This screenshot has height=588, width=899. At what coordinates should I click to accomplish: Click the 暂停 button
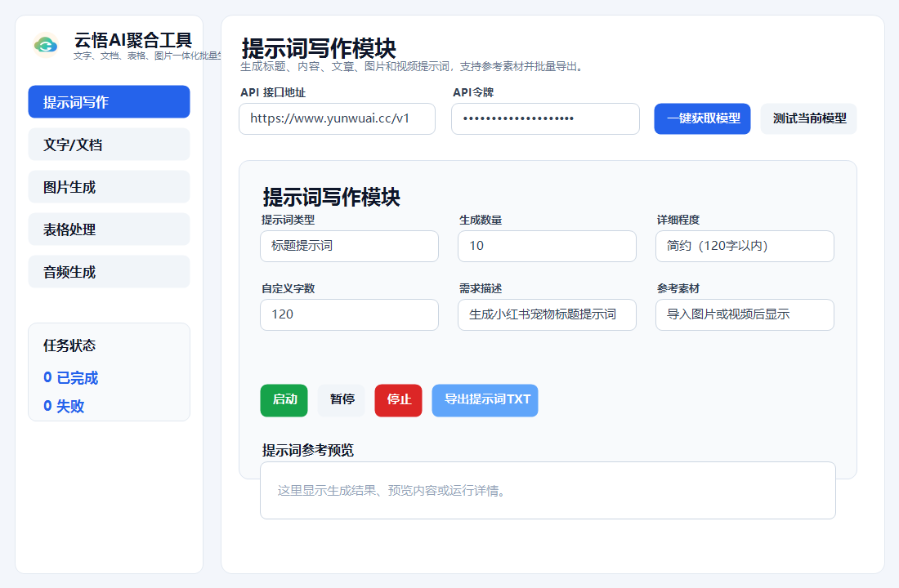click(341, 400)
